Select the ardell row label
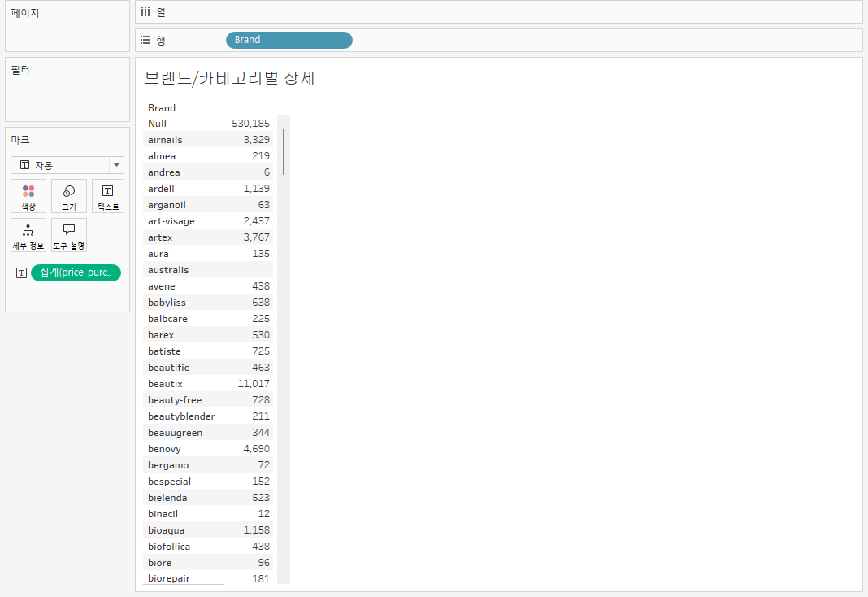 tap(161, 189)
